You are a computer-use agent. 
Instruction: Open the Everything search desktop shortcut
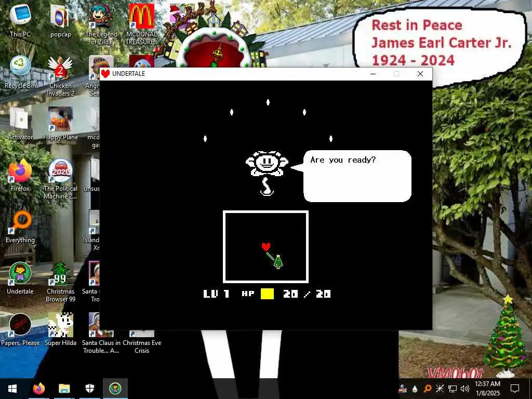20,227
